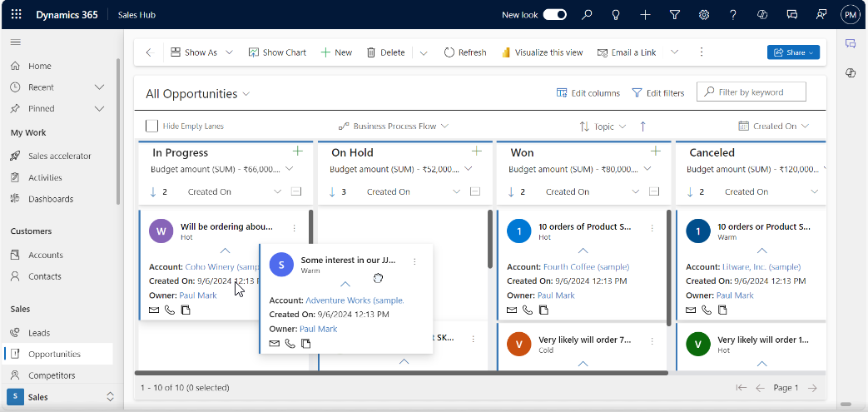Open Created On date dropdown at top right

[x=774, y=127]
